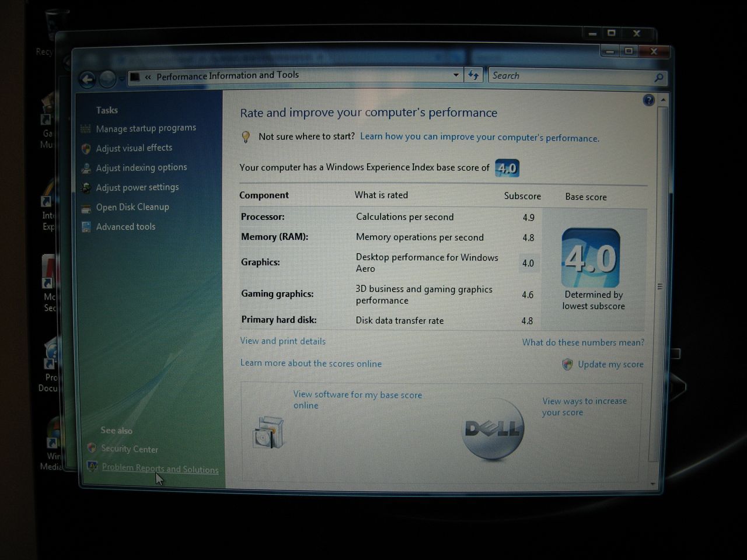Click the Adjust power settings icon
Screen dimensions: 747x560
coord(86,188)
